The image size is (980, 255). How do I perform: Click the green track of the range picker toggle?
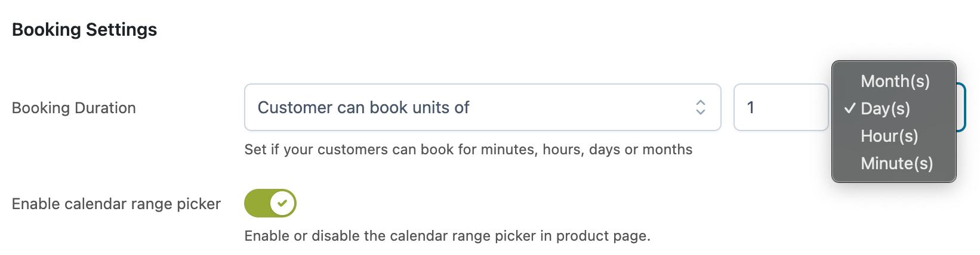(x=257, y=204)
